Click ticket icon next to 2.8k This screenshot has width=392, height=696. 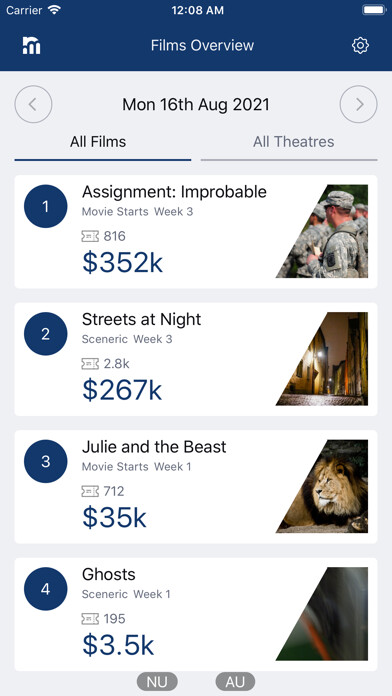90,364
